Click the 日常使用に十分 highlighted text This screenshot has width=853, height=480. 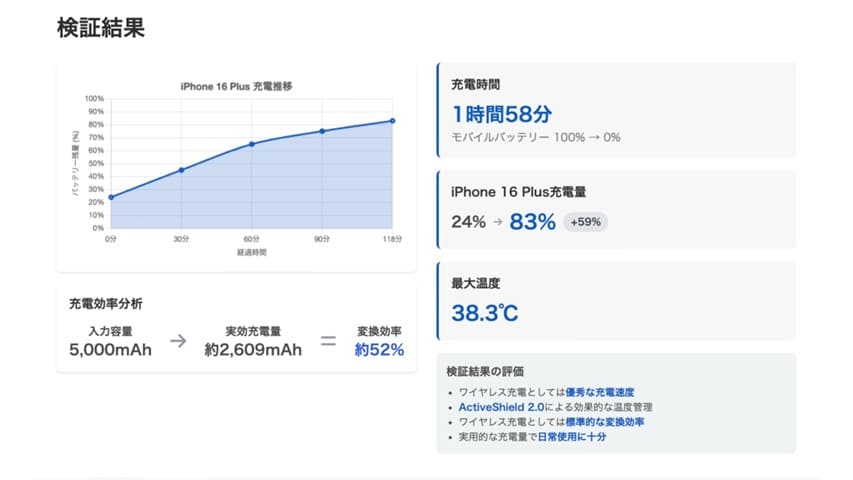(572, 437)
